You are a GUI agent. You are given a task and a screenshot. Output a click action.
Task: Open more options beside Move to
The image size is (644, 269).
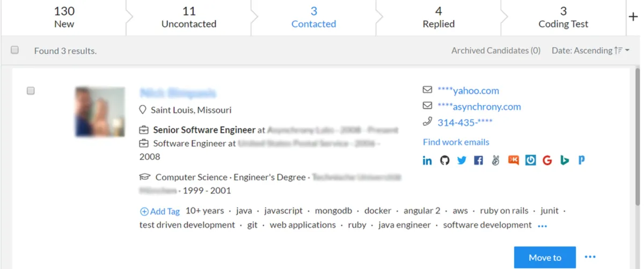point(590,257)
